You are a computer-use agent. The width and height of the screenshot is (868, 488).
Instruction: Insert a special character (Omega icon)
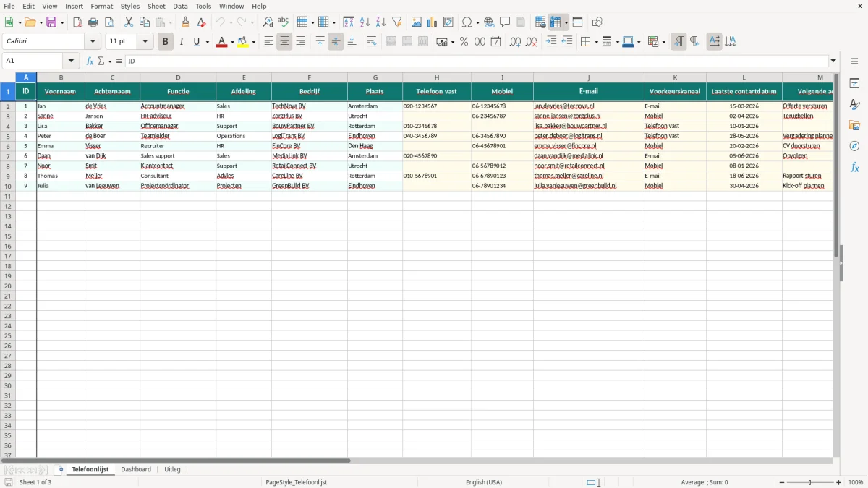click(467, 22)
